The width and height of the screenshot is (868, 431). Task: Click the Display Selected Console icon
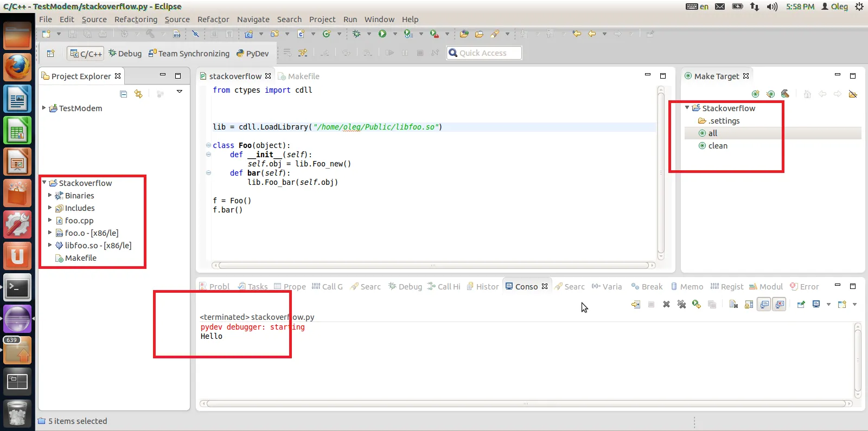click(x=816, y=304)
